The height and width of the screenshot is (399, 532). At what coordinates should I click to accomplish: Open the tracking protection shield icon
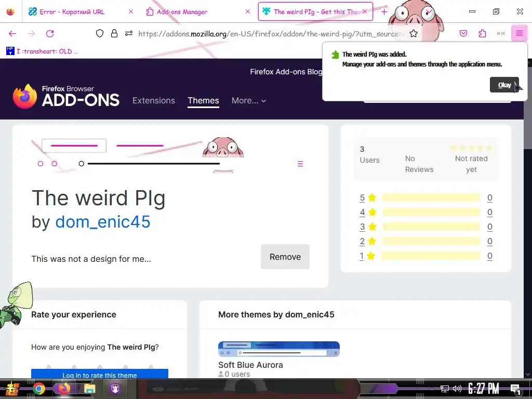tap(99, 33)
